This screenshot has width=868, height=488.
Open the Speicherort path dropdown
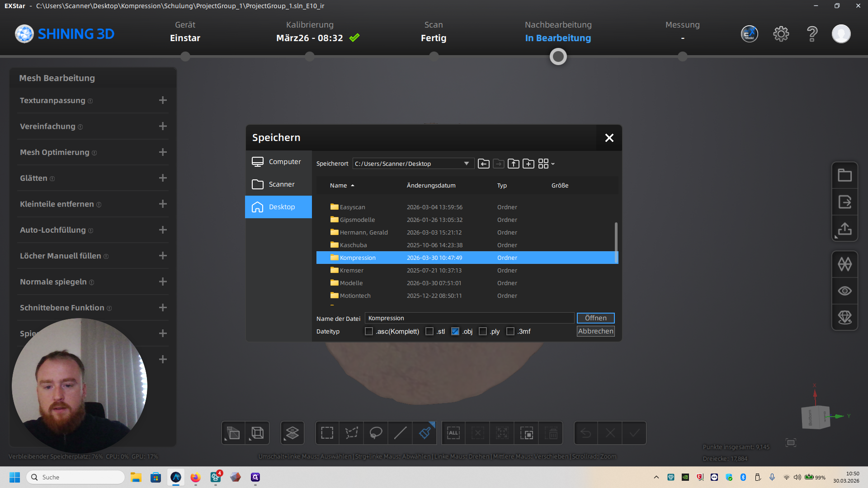pyautogui.click(x=466, y=164)
